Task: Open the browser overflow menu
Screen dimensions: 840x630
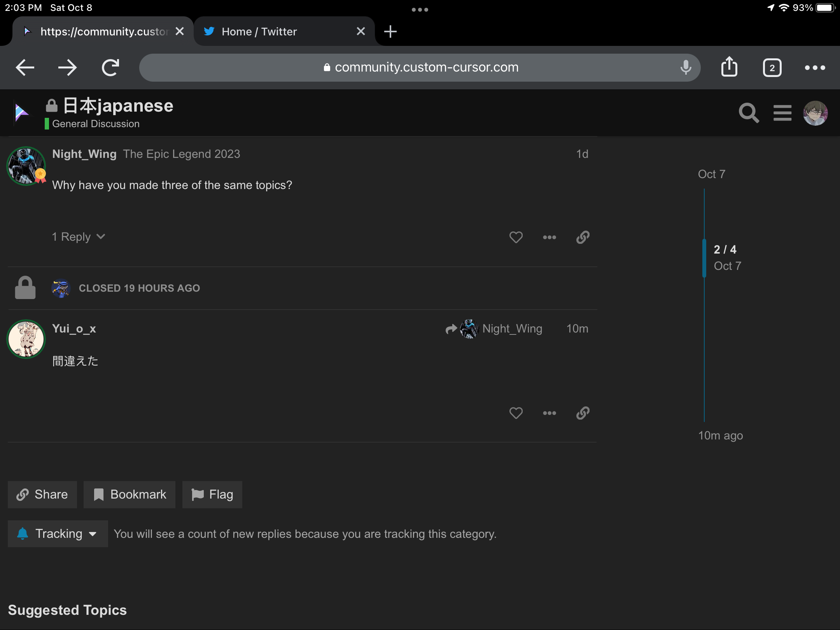Action: (815, 67)
